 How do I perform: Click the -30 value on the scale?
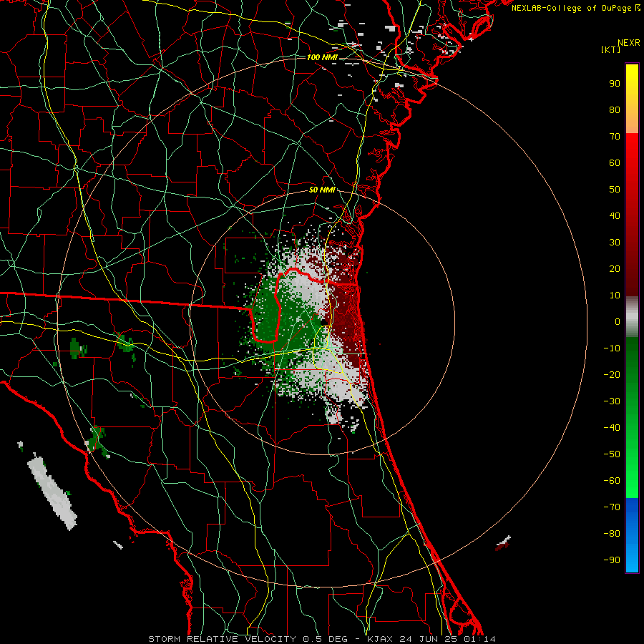612,401
